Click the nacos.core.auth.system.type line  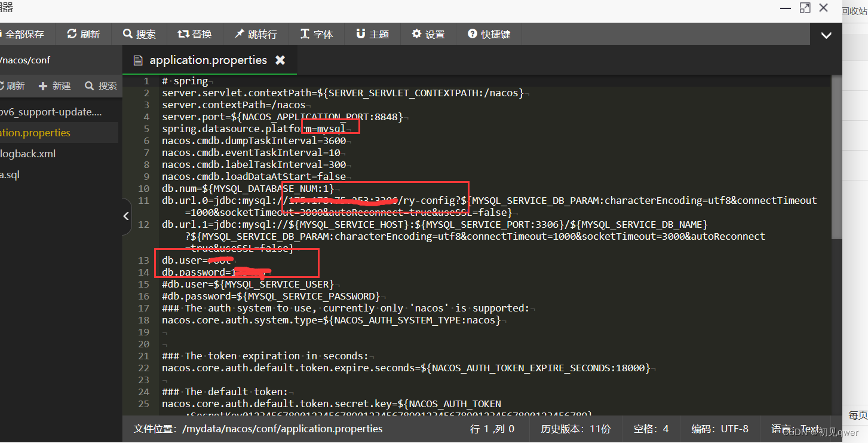(332, 320)
